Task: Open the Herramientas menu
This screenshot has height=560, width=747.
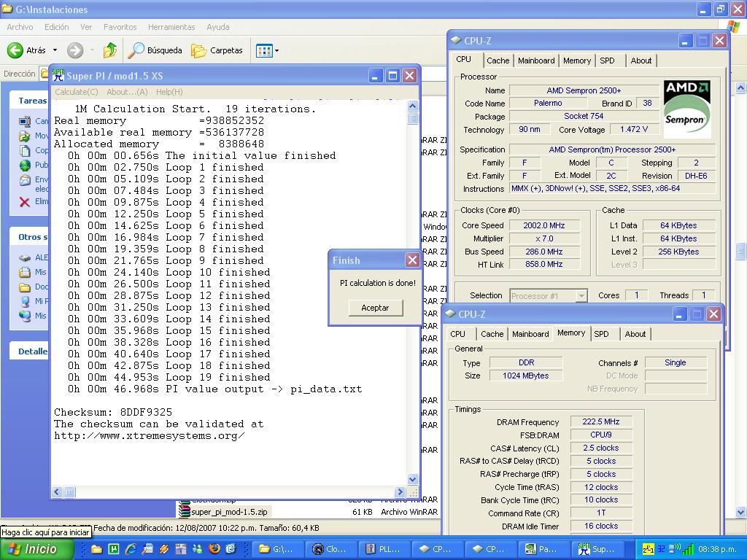Action: click(x=171, y=27)
